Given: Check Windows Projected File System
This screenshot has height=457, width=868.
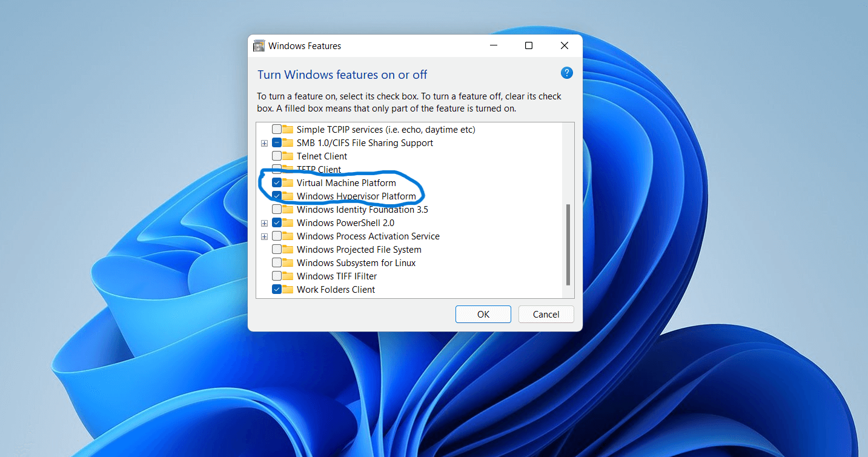Looking at the screenshot, I should (x=276, y=249).
